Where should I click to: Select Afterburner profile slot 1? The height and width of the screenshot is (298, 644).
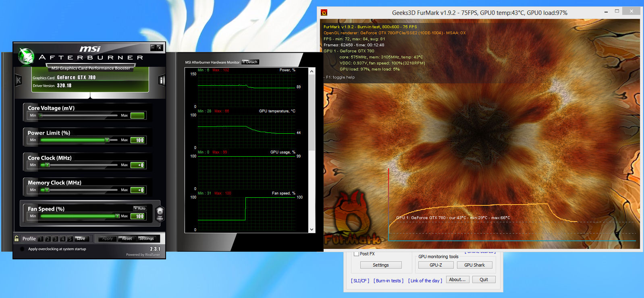(x=41, y=239)
